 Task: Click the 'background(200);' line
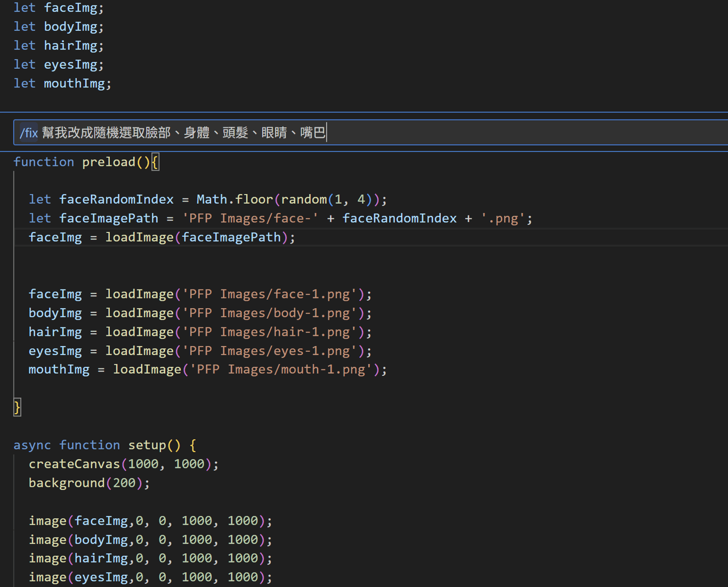(x=90, y=483)
